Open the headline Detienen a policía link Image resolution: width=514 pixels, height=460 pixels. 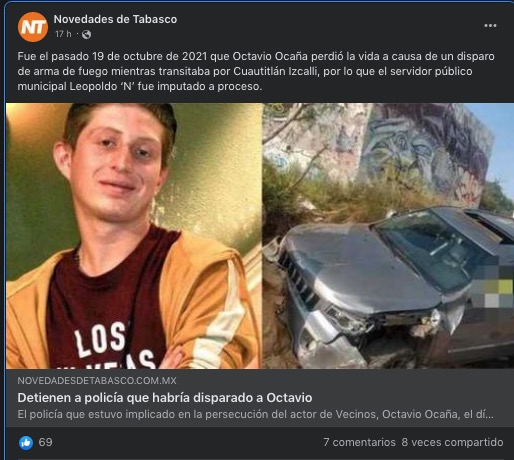(x=165, y=398)
